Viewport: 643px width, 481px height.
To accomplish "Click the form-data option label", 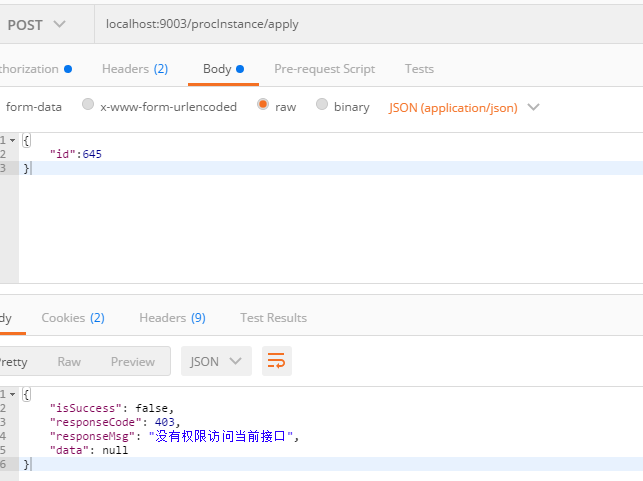I will [x=34, y=107].
